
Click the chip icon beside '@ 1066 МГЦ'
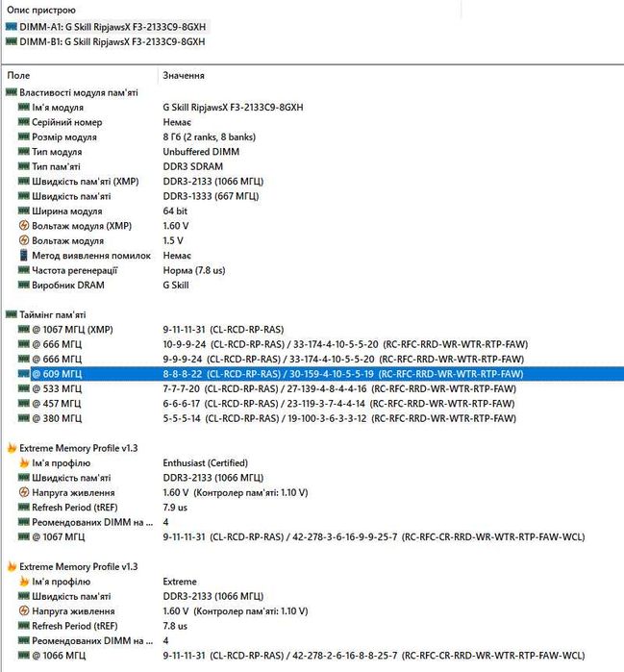click(x=24, y=656)
